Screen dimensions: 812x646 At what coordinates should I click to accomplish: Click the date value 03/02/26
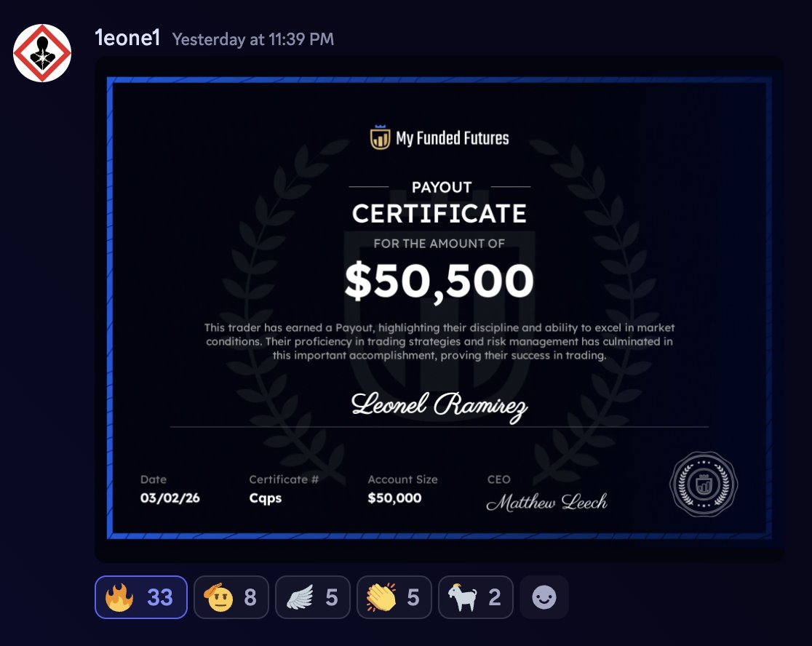pyautogui.click(x=170, y=498)
